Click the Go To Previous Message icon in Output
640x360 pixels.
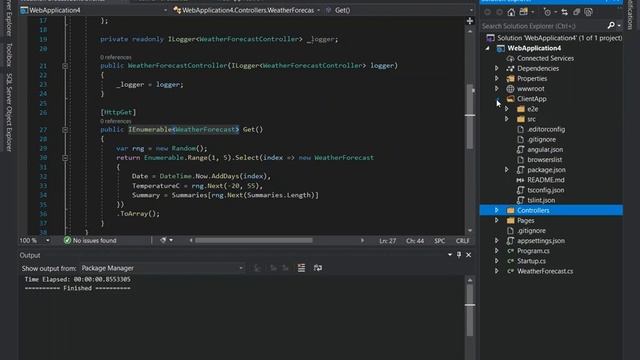273,268
